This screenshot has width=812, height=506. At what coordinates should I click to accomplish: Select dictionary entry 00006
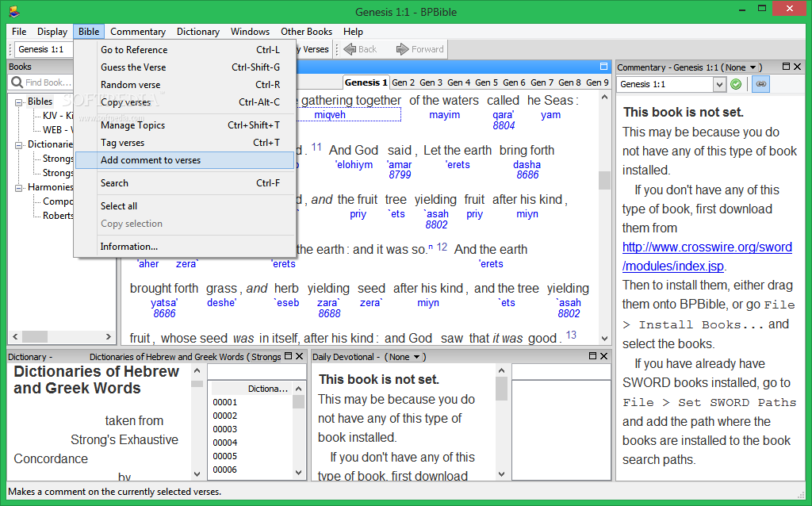pos(224,470)
